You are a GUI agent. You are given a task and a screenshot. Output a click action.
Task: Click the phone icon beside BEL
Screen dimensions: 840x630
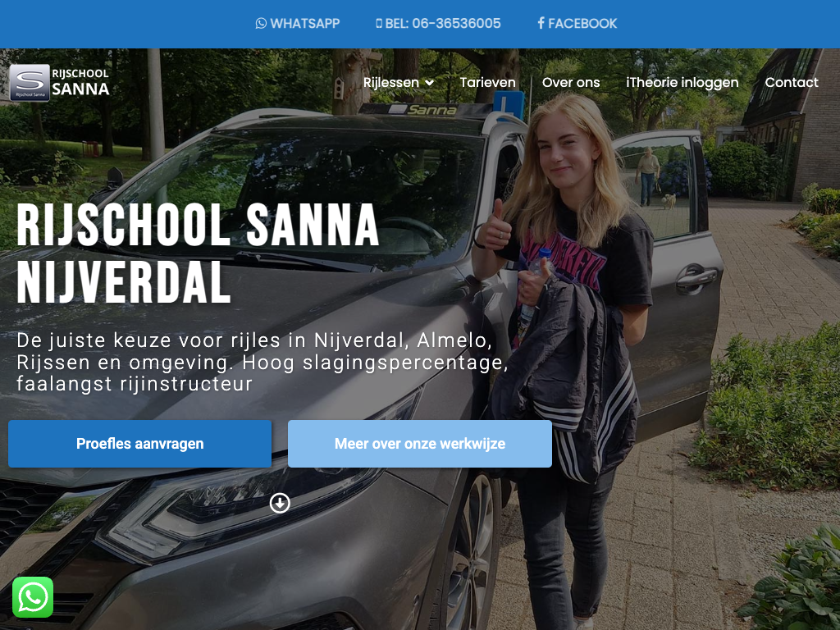pyautogui.click(x=379, y=23)
